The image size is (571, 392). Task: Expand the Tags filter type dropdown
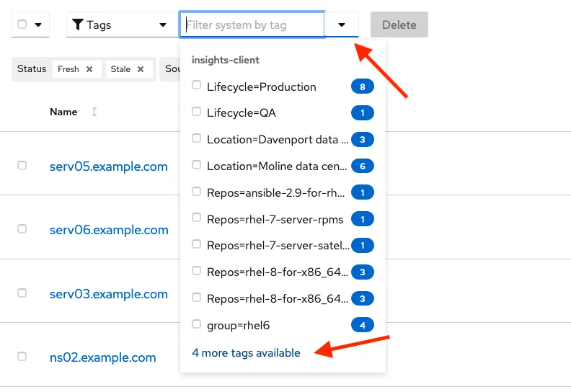click(163, 24)
